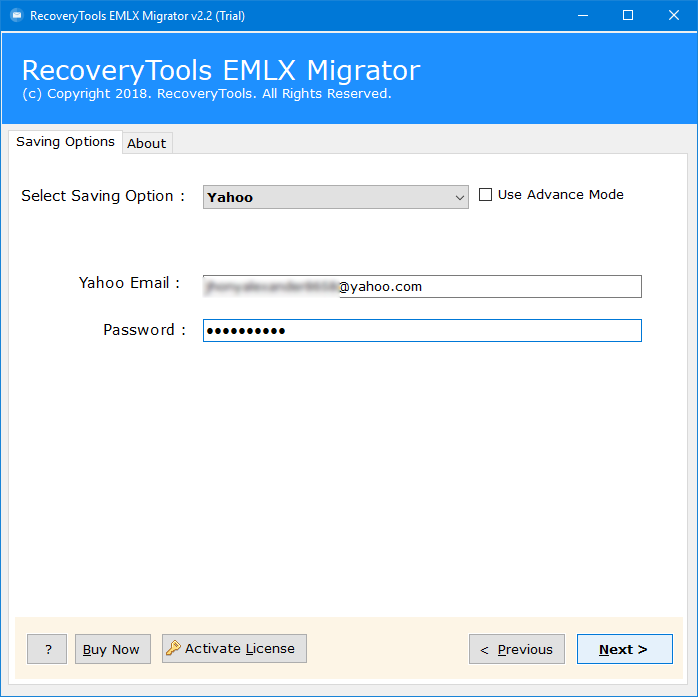Open the Select Saving Option dropdown
698x697 pixels.
point(336,197)
